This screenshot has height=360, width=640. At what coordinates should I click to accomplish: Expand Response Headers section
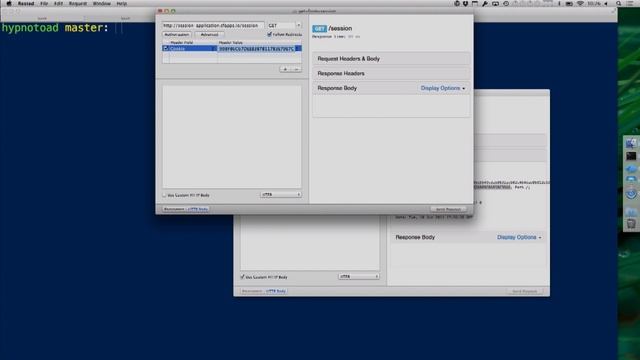(391, 73)
